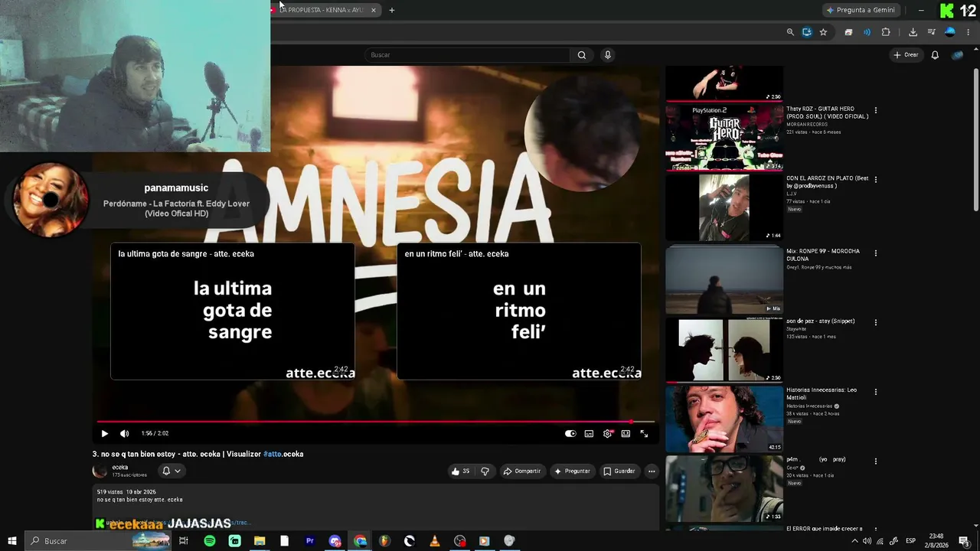Mute the video volume
Screen dimensions: 980x551
(125, 434)
